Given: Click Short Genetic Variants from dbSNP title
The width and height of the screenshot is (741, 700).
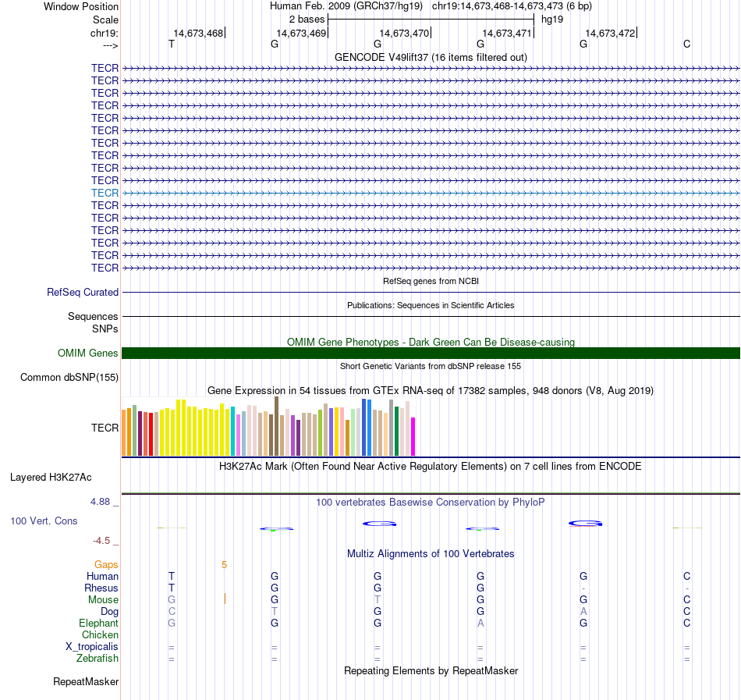Looking at the screenshot, I should point(431,366).
